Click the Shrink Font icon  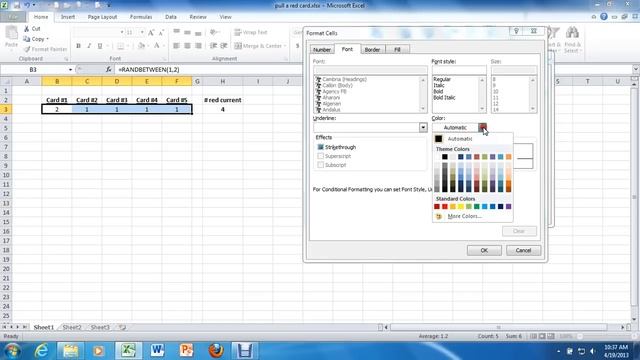pyautogui.click(x=161, y=32)
